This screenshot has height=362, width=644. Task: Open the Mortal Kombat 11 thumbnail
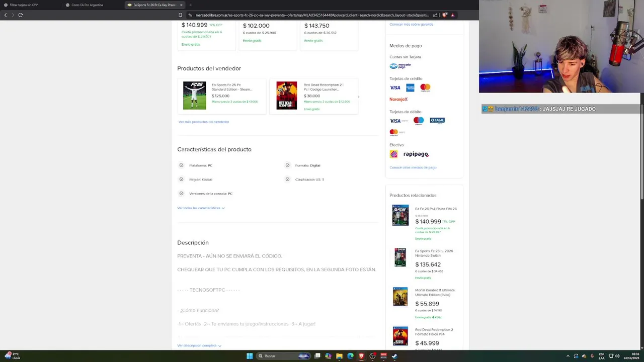pyautogui.click(x=400, y=297)
